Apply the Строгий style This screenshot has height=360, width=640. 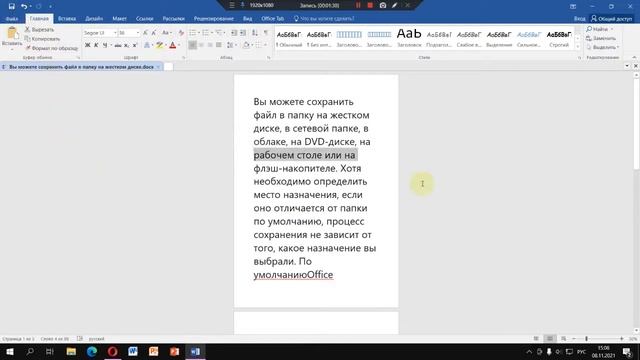pos(559,39)
